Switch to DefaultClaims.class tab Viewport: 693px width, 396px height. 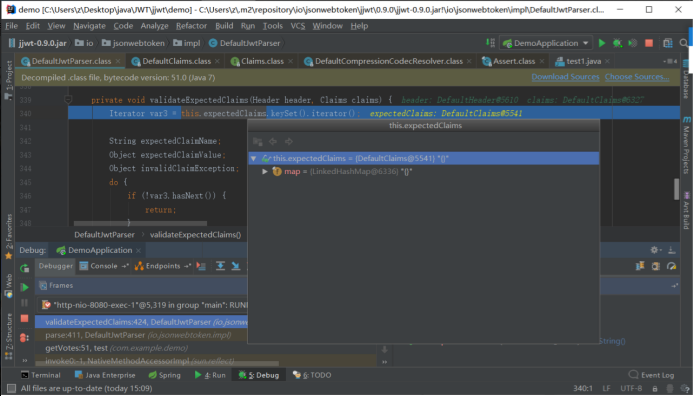pos(176,61)
